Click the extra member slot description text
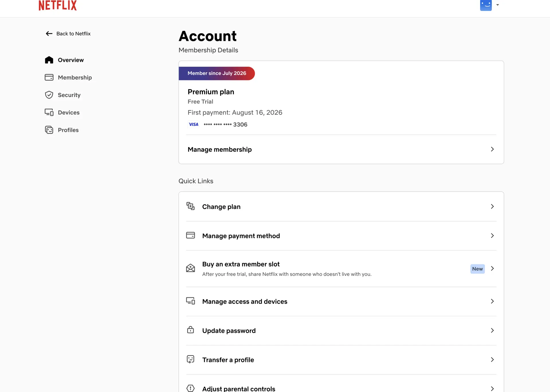Image resolution: width=550 pixels, height=392 pixels. coord(287,274)
